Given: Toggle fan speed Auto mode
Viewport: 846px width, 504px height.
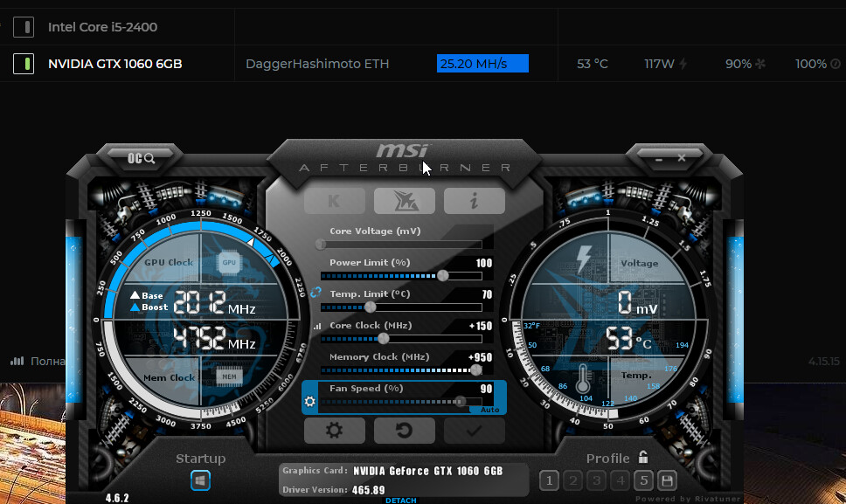Looking at the screenshot, I should (x=489, y=410).
